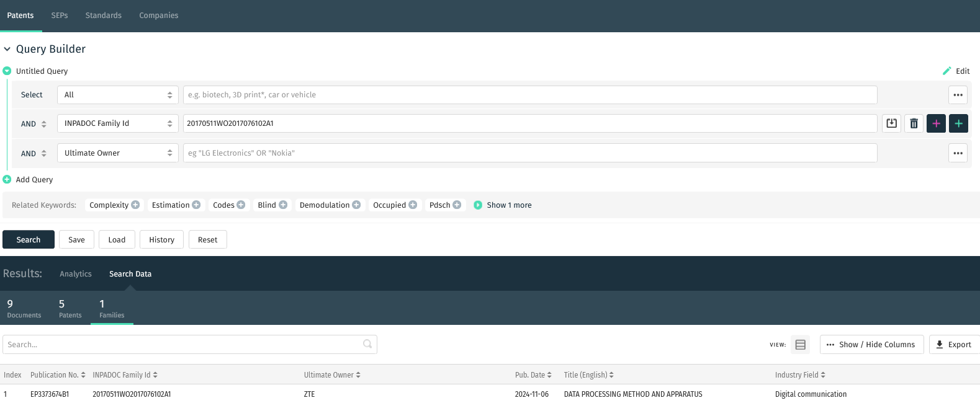Image resolution: width=980 pixels, height=403 pixels.
Task: Expand Show 1 more keywords
Action: tap(503, 205)
